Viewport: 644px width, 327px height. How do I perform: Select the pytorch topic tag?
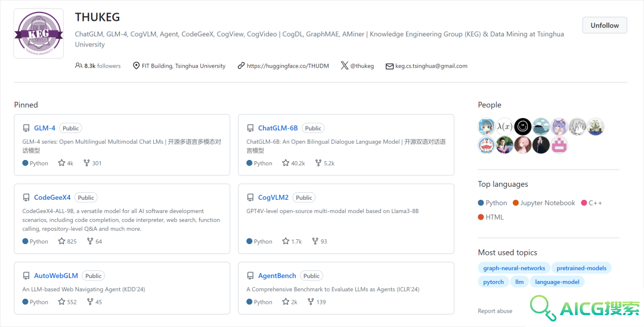tap(493, 282)
